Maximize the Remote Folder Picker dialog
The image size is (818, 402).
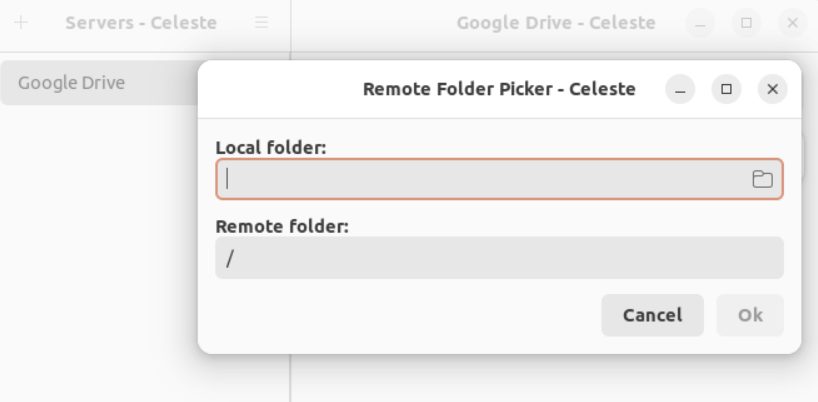[x=727, y=89]
